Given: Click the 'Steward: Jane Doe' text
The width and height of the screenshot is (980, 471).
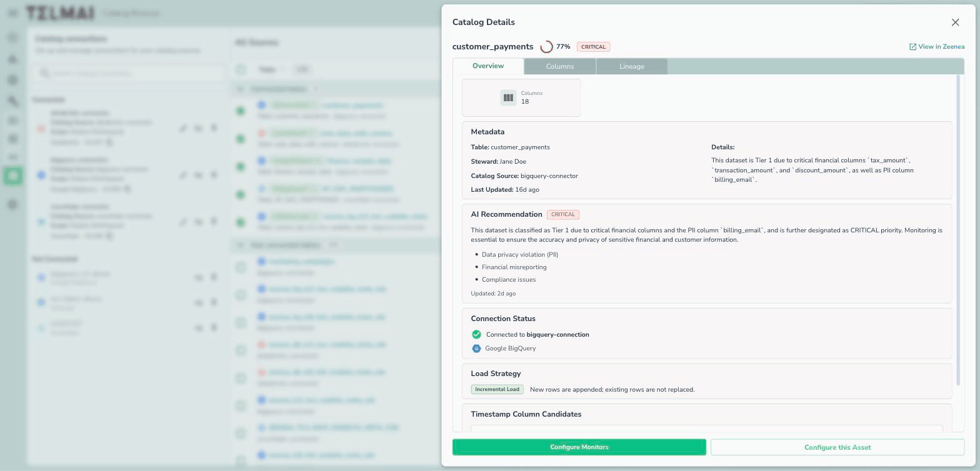Looking at the screenshot, I should (498, 162).
